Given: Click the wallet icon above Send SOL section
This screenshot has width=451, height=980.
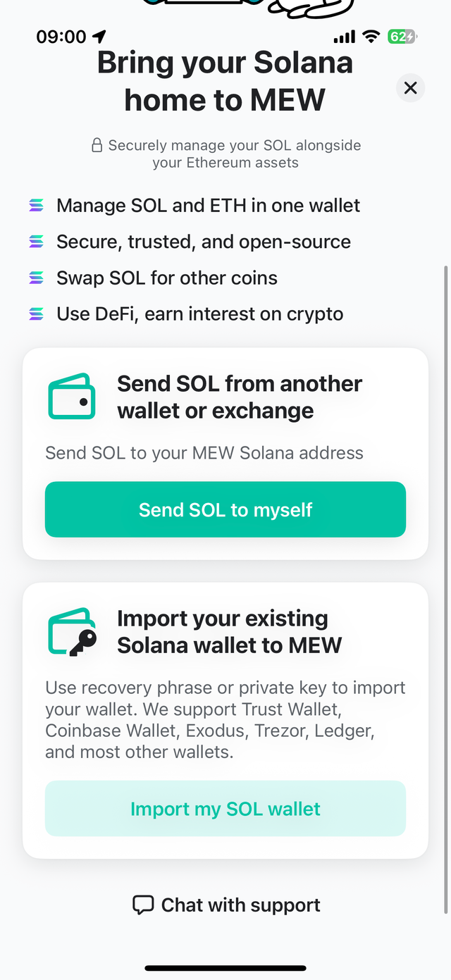Looking at the screenshot, I should pyautogui.click(x=70, y=397).
